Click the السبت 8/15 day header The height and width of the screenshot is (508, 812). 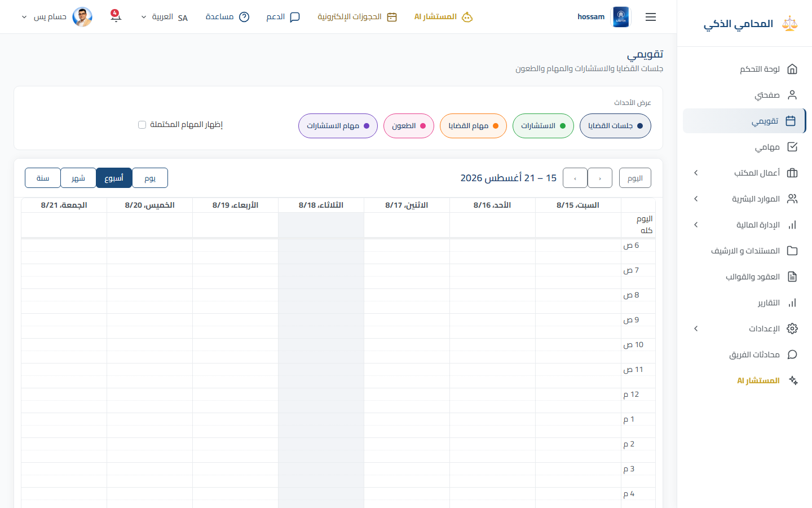578,205
